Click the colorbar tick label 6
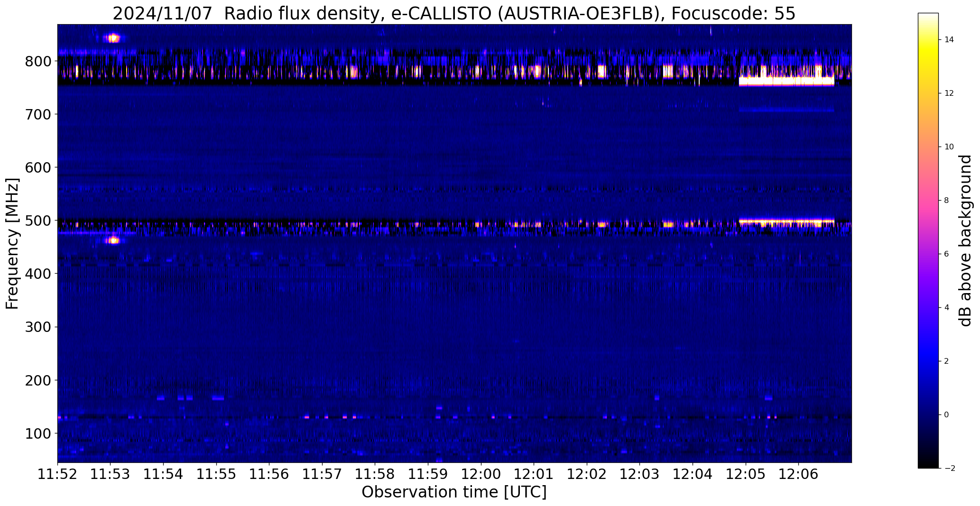Image resolution: width=980 pixels, height=506 pixels. click(946, 254)
